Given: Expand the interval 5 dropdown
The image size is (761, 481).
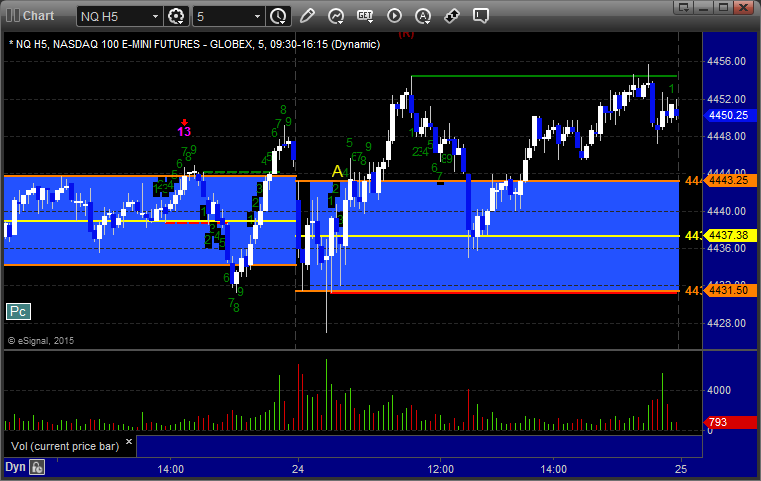Looking at the screenshot, I should [257, 17].
